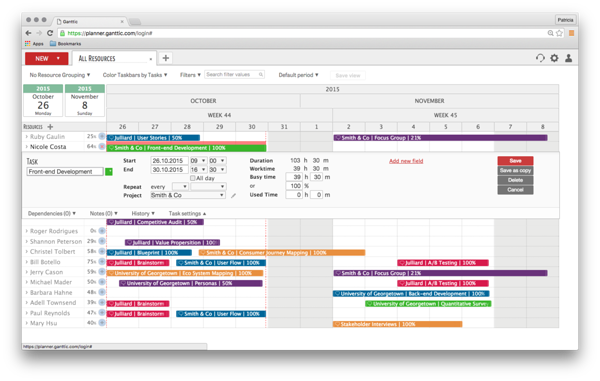Viewport: 600px width, 381px height.
Task: Open the Bookmarks folder
Action: (x=65, y=44)
